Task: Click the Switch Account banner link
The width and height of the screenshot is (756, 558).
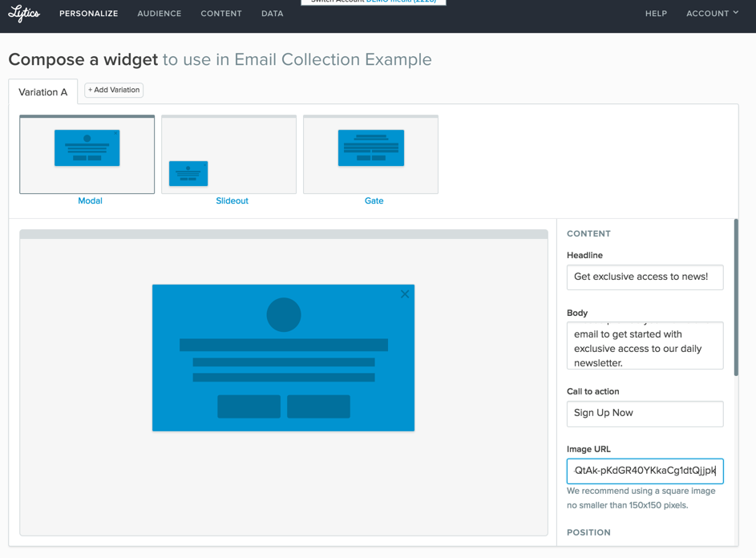Action: (374, 2)
